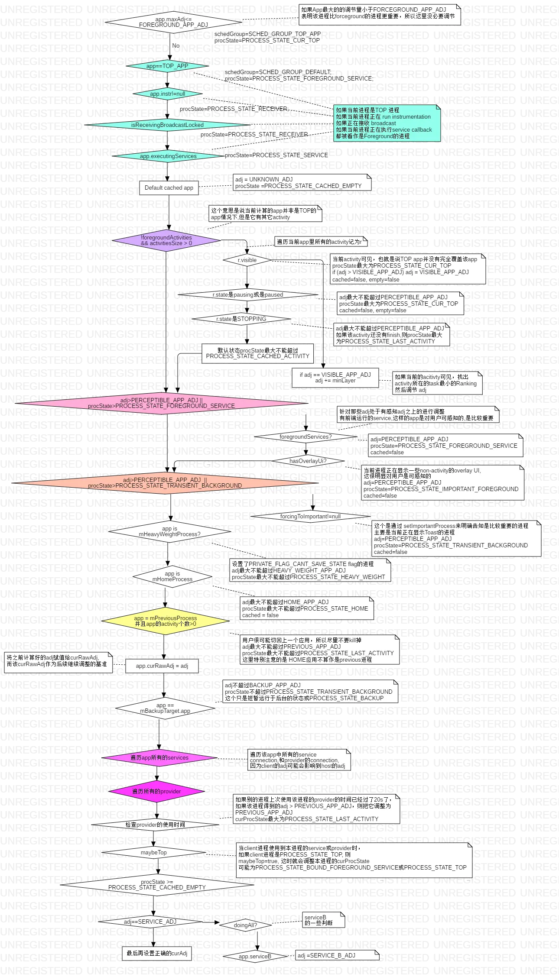The image size is (559, 980).
Task: Select the cyan app==TOP_APP diamond
Action: pyautogui.click(x=167, y=66)
